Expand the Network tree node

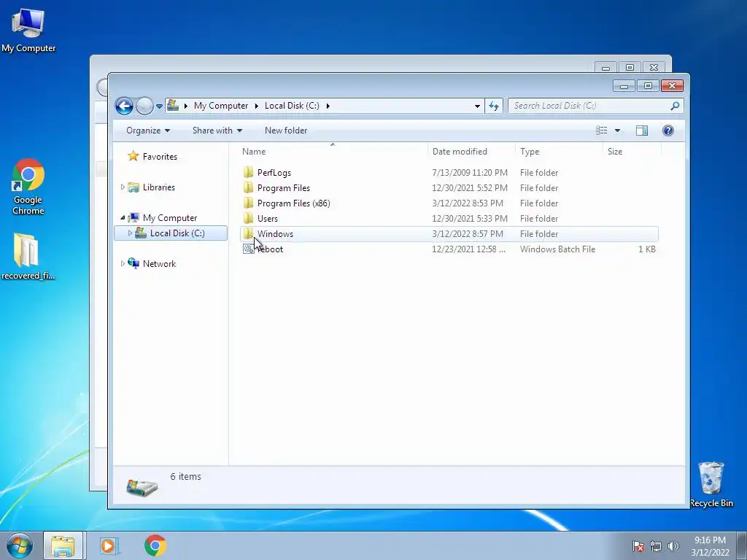(123, 263)
